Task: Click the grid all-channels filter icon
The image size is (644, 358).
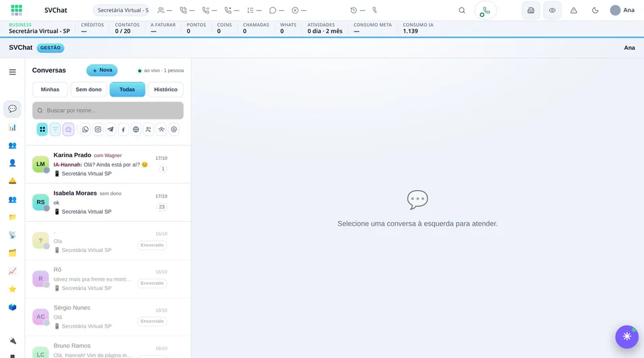Action: click(42, 130)
